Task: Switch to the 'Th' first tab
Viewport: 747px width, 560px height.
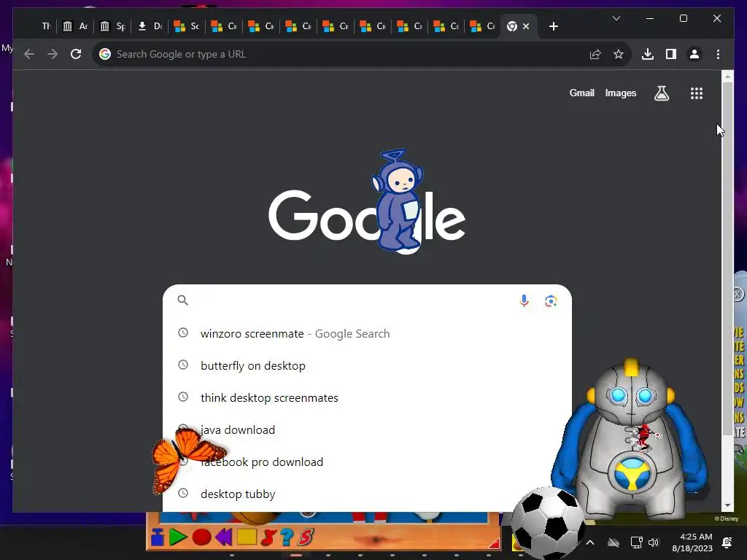Action: 46,26
